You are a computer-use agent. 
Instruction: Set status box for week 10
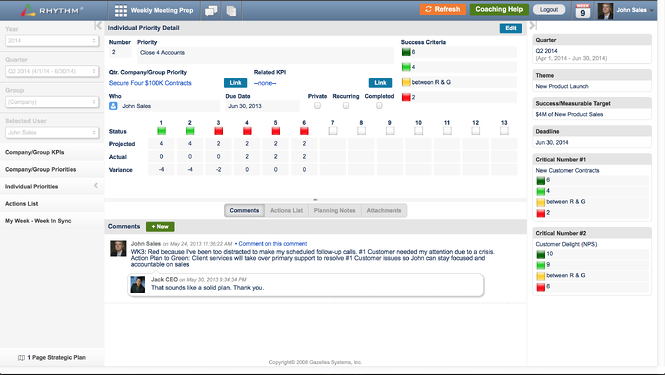pos(419,131)
